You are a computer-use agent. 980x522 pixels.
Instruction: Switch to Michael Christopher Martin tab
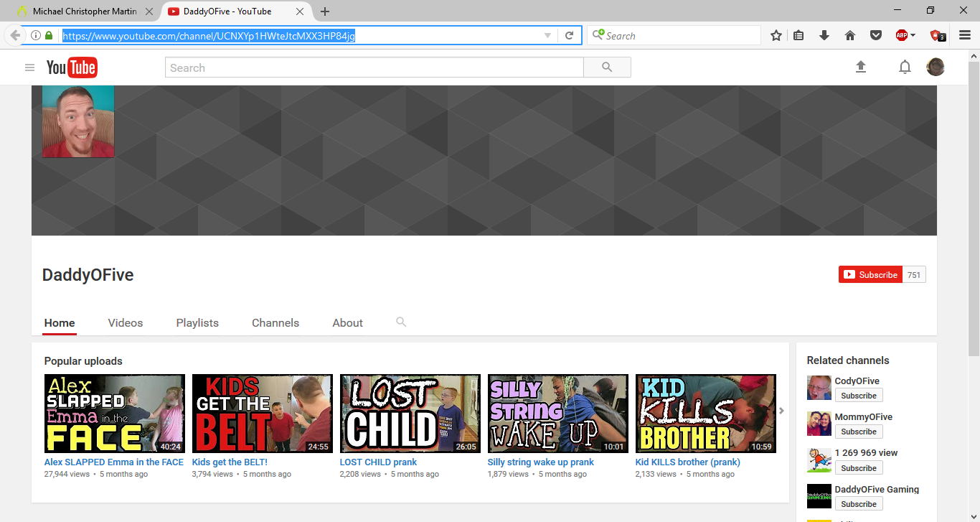[x=85, y=11]
